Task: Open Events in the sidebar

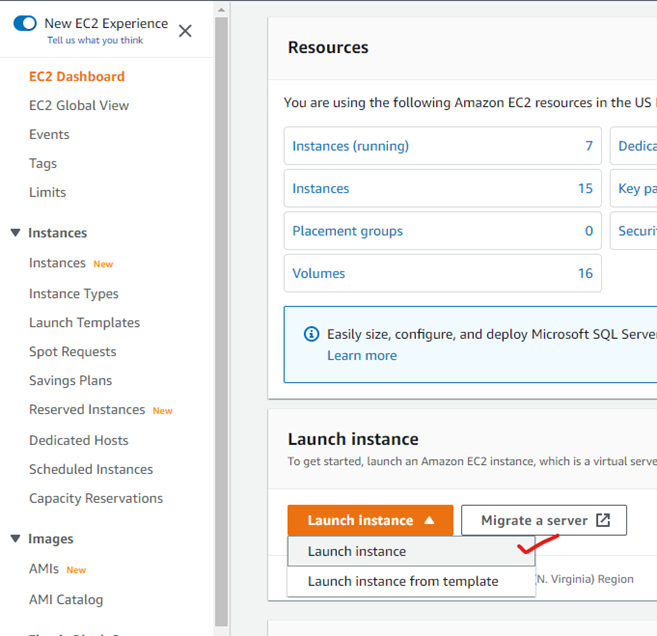Action: pos(49,134)
